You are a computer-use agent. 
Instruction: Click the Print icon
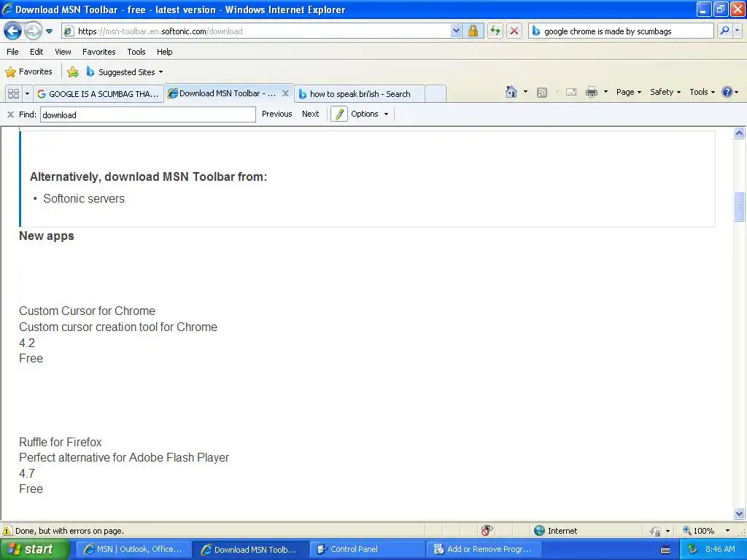(591, 93)
